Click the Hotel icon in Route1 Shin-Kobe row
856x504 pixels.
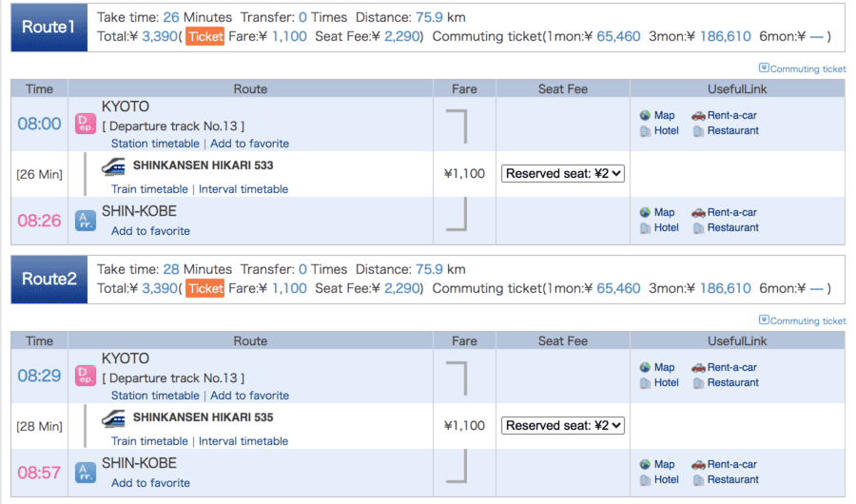(645, 228)
